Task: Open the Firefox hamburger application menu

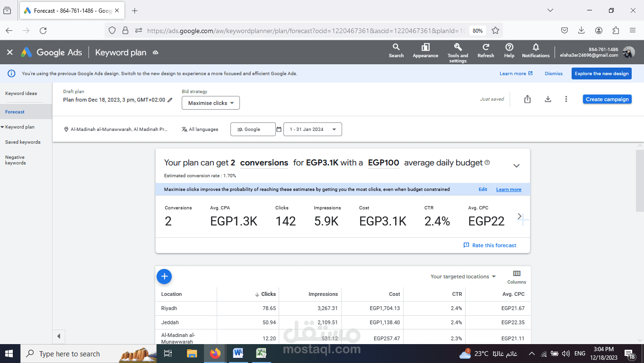Action: point(633,30)
